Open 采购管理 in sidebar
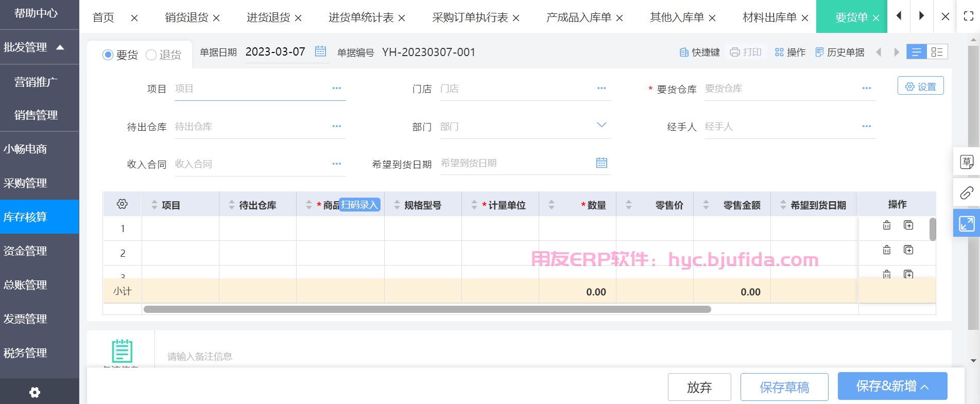 (x=40, y=183)
